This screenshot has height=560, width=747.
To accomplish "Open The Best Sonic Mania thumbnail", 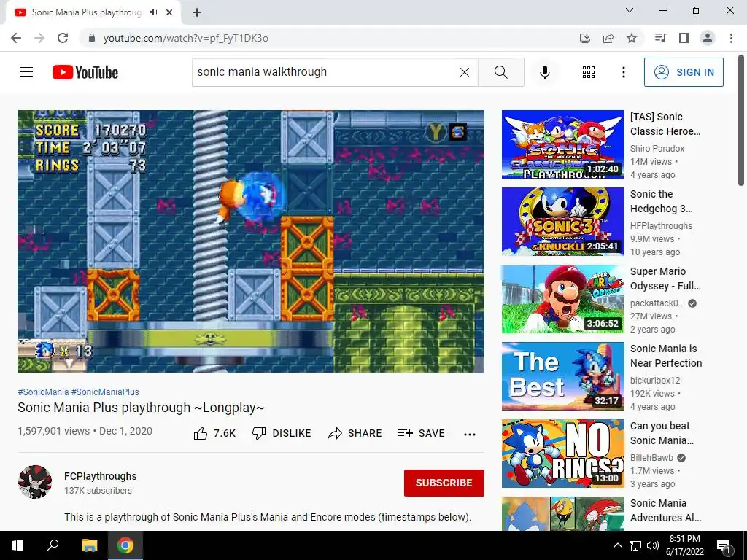I will [562, 376].
